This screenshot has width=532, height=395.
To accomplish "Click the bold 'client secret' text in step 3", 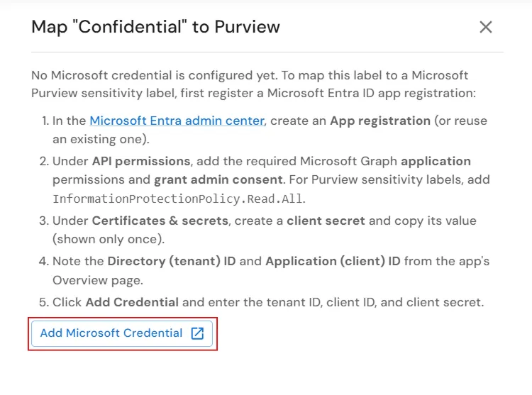I will [x=326, y=221].
